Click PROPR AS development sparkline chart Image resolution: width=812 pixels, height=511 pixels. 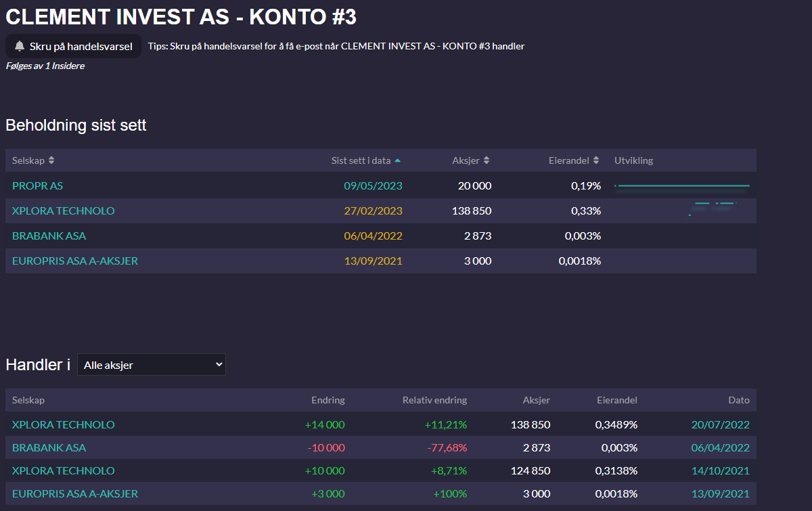(682, 185)
